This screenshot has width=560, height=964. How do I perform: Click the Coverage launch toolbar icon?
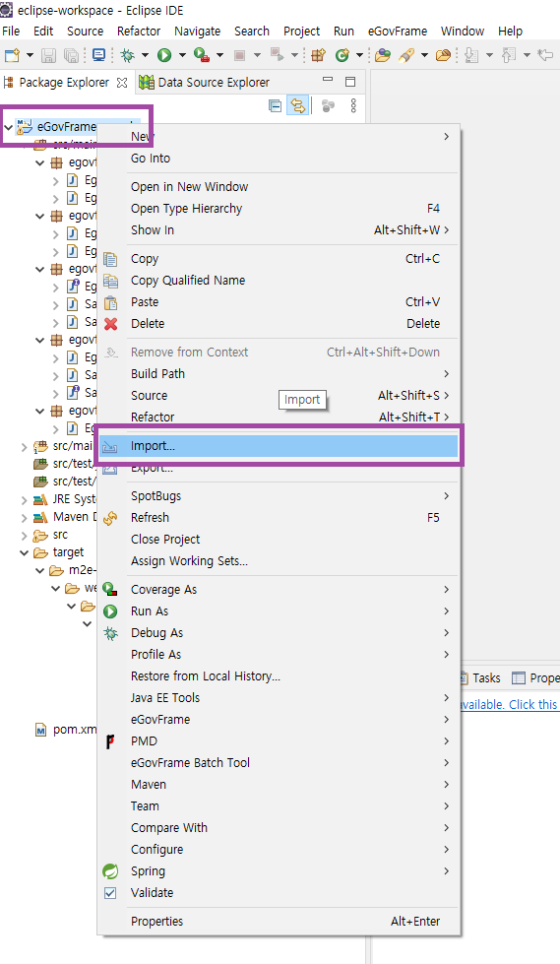pyautogui.click(x=201, y=55)
